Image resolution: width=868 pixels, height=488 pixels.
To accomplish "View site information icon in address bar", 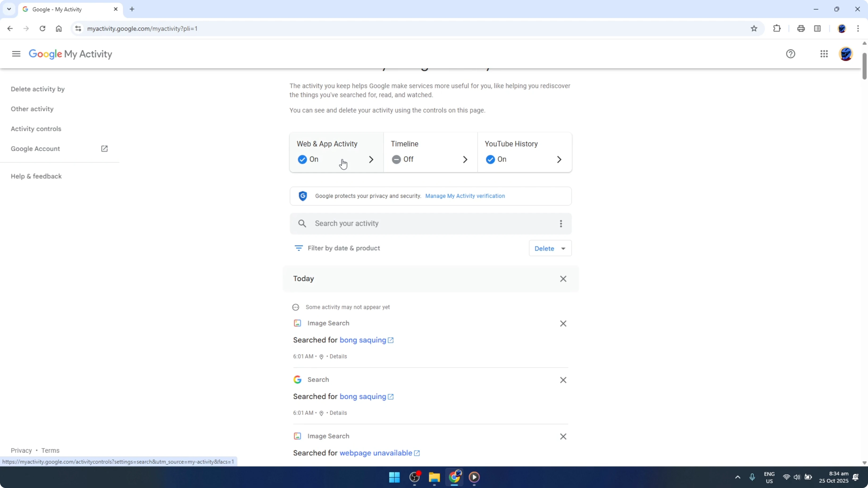I will click(x=78, y=29).
